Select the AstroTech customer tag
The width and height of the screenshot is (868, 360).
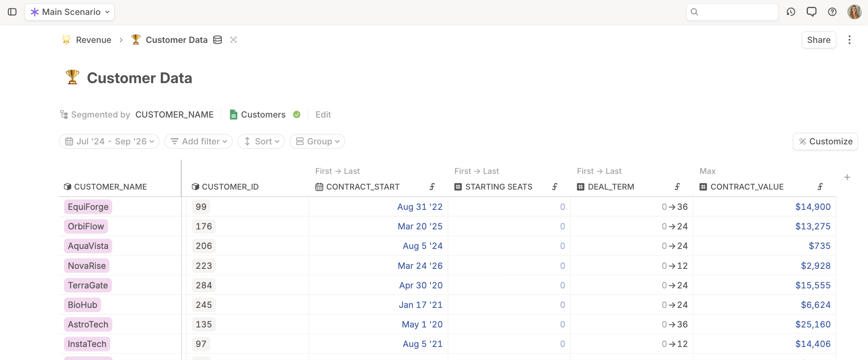tap(88, 324)
